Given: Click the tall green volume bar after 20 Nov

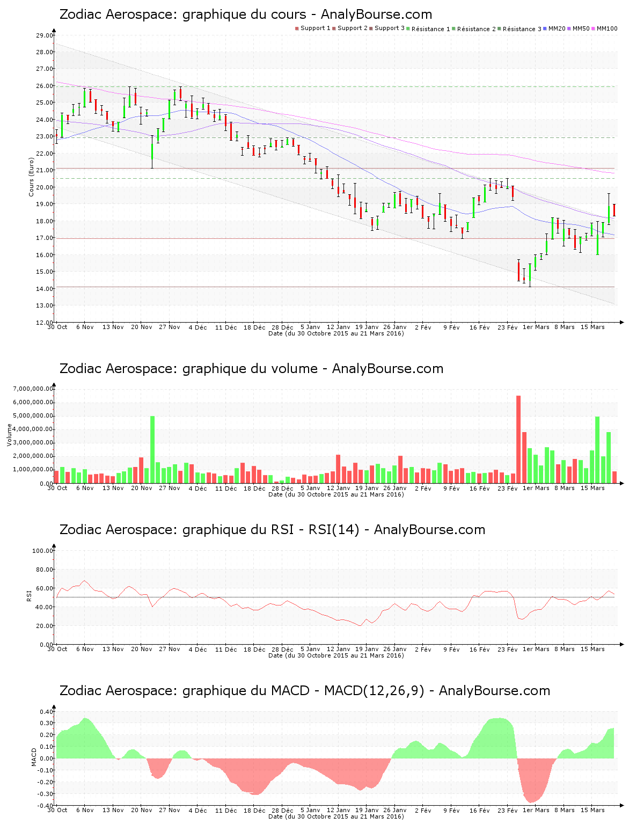Looking at the screenshot, I should point(152,449).
